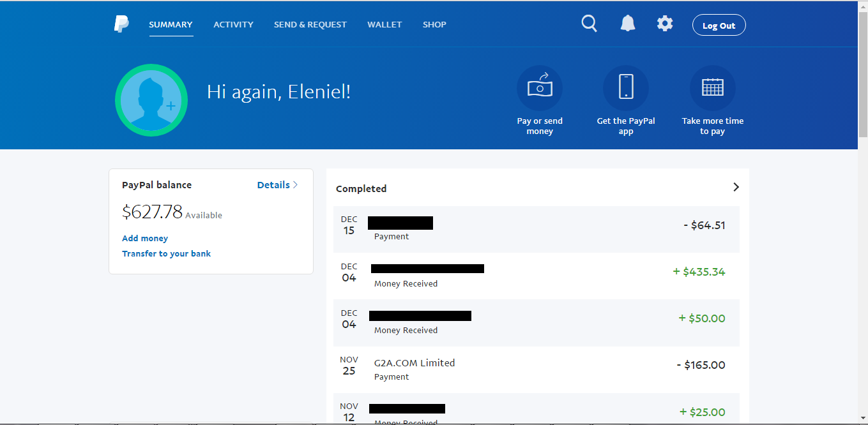Open the Dec 04 money received $435.34 row
This screenshot has width=868, height=425.
click(x=537, y=276)
